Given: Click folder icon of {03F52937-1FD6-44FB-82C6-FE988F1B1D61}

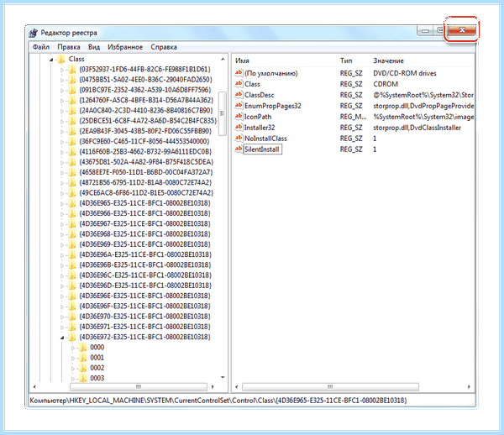Looking at the screenshot, I should tap(72, 70).
